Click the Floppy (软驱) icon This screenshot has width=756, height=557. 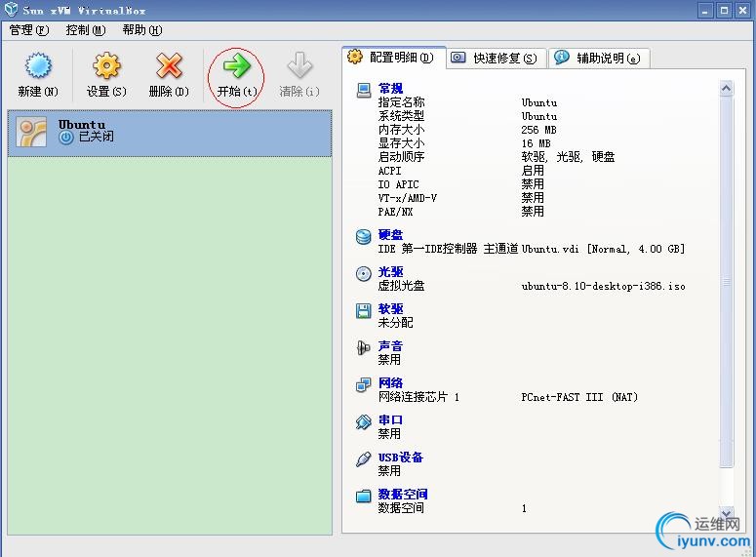point(364,311)
